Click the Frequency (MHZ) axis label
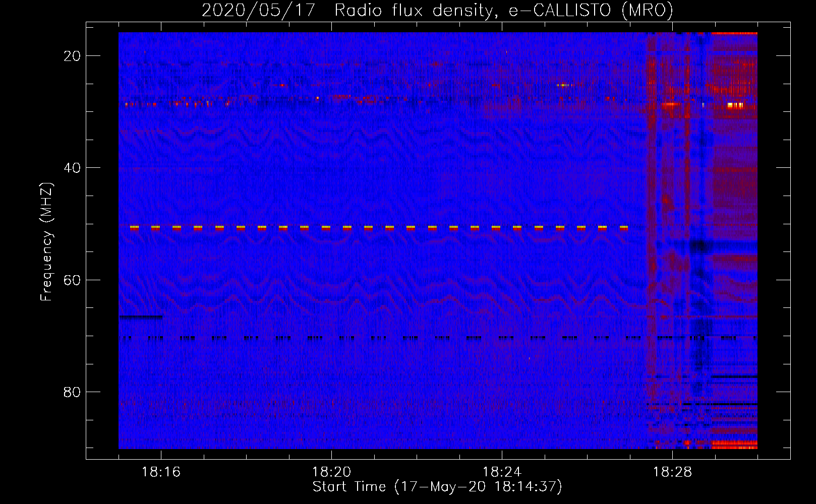 pyautogui.click(x=46, y=242)
